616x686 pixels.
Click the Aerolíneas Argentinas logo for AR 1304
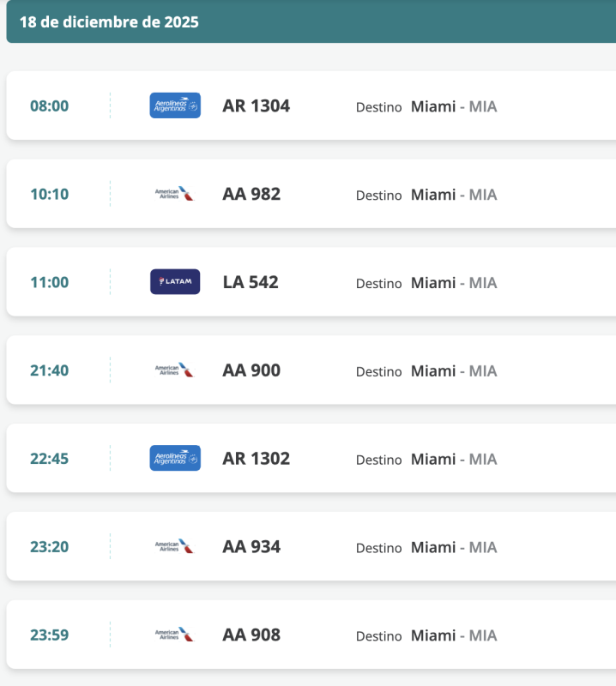point(175,105)
